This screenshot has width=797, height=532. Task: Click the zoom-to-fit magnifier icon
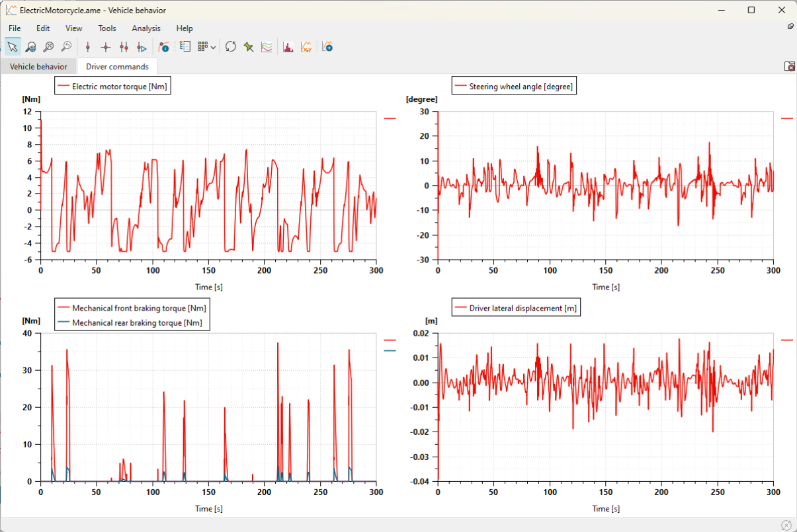coord(48,47)
